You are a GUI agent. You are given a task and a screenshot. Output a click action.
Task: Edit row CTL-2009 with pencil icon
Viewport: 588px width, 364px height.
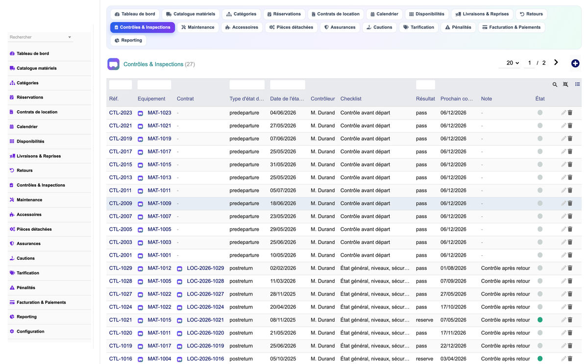pos(563,203)
